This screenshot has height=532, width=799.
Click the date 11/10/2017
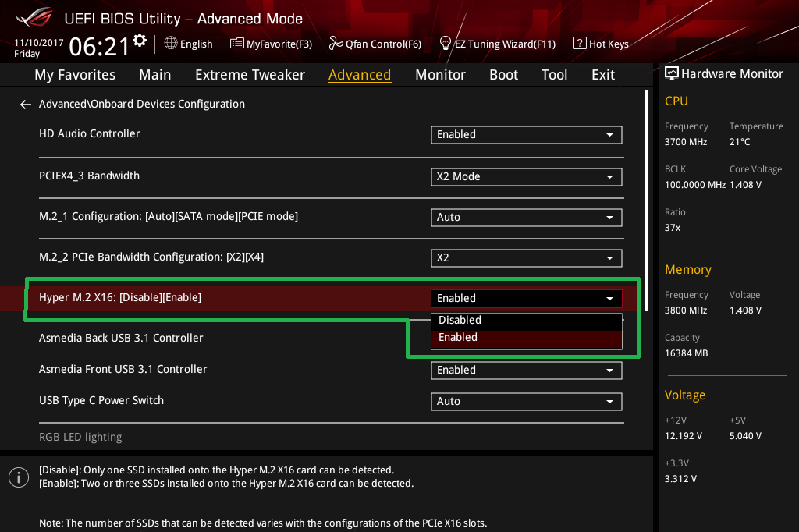coord(39,43)
